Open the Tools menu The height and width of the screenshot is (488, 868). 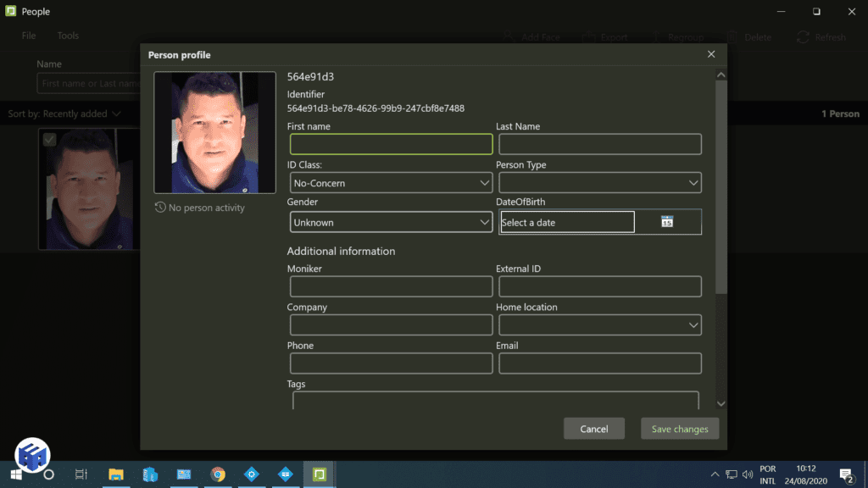tap(67, 36)
